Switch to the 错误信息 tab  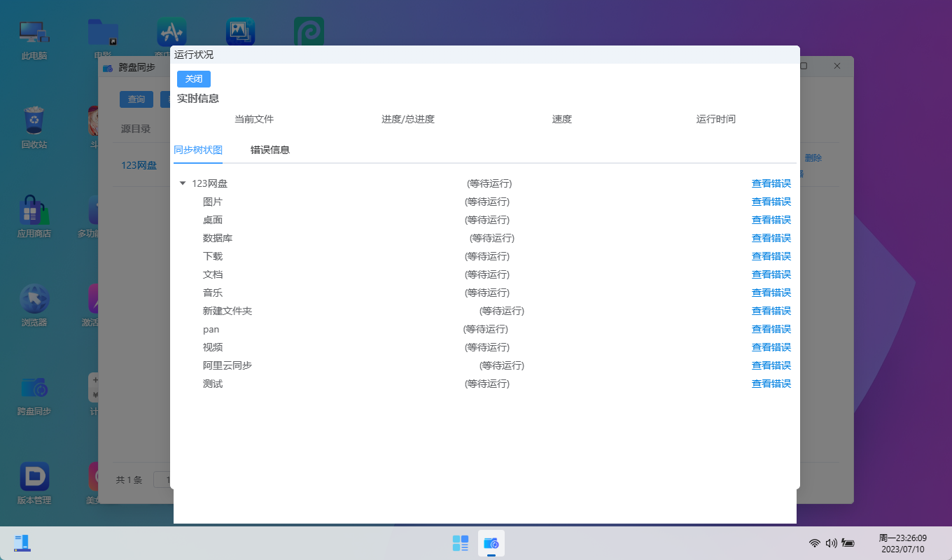270,150
